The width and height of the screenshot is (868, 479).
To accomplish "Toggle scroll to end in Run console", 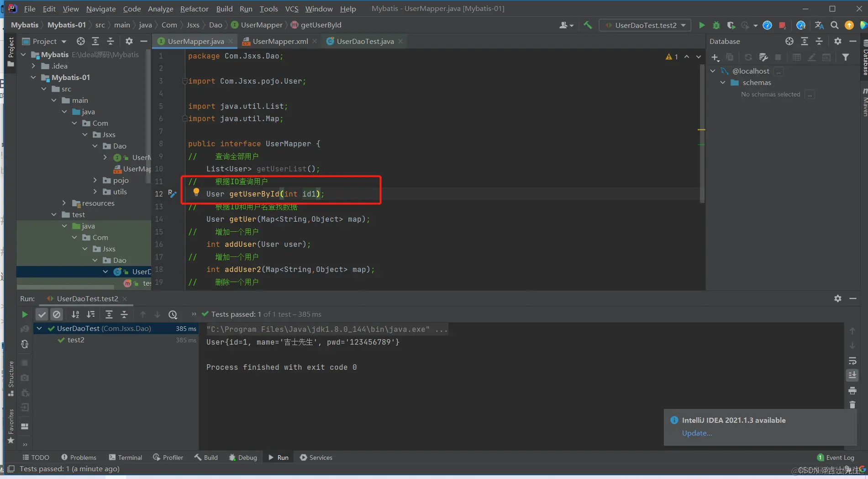I will (x=852, y=375).
